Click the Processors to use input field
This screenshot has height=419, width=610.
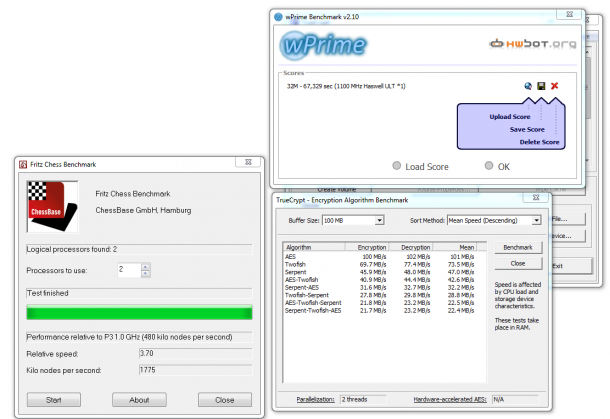[129, 270]
